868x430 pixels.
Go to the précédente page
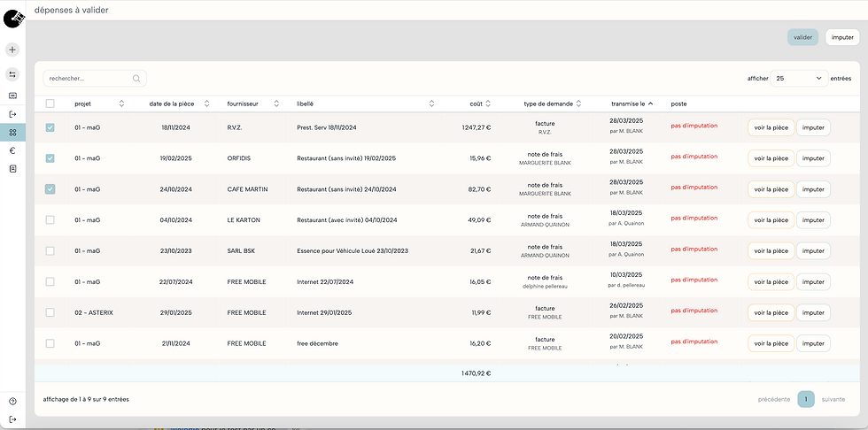pyautogui.click(x=774, y=399)
